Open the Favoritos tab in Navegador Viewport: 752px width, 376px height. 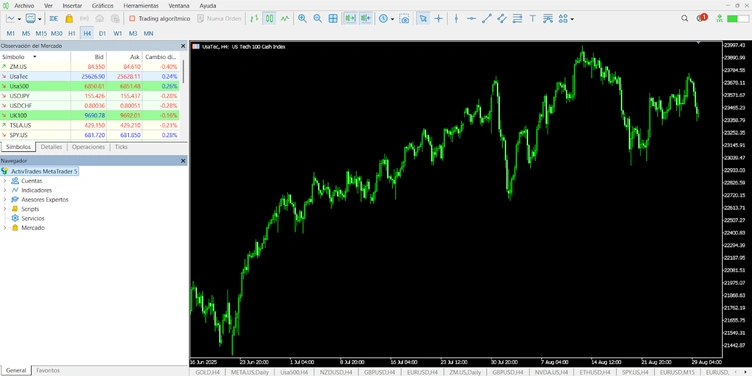(x=48, y=370)
